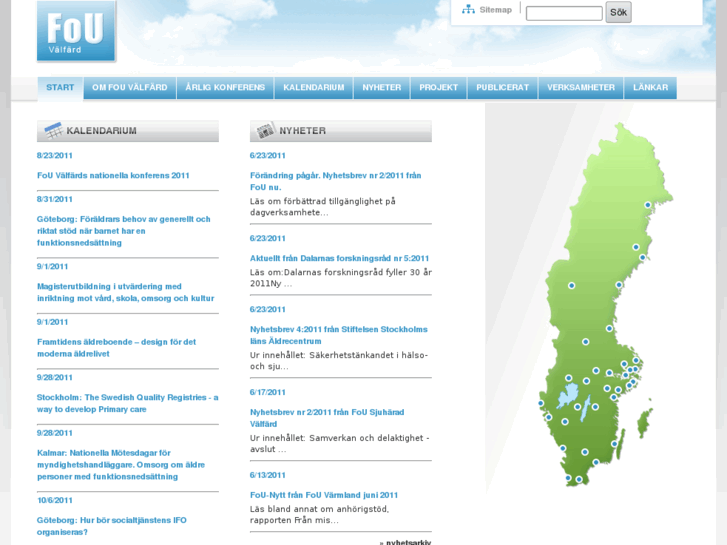Click the newspaper icon beside NYHETER heading

[266, 130]
